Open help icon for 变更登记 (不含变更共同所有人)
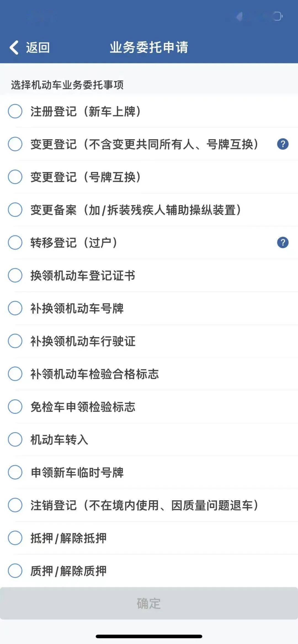The image size is (298, 644). point(283,144)
